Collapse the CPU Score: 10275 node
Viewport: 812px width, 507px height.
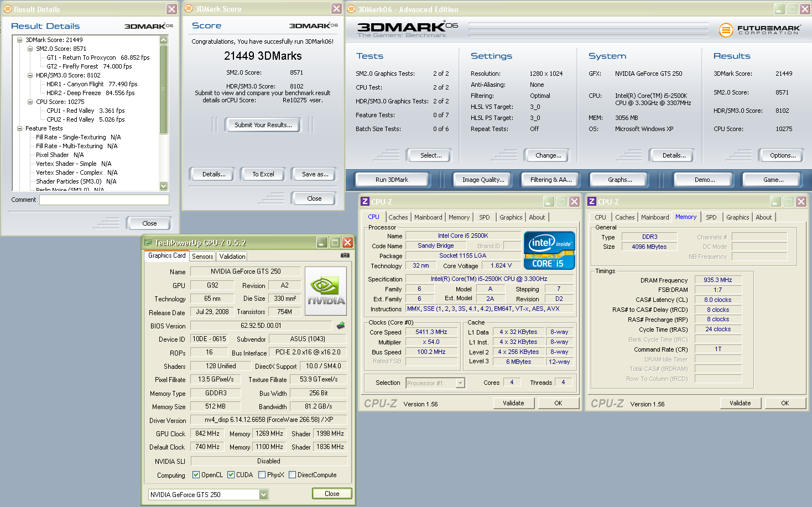pos(30,102)
